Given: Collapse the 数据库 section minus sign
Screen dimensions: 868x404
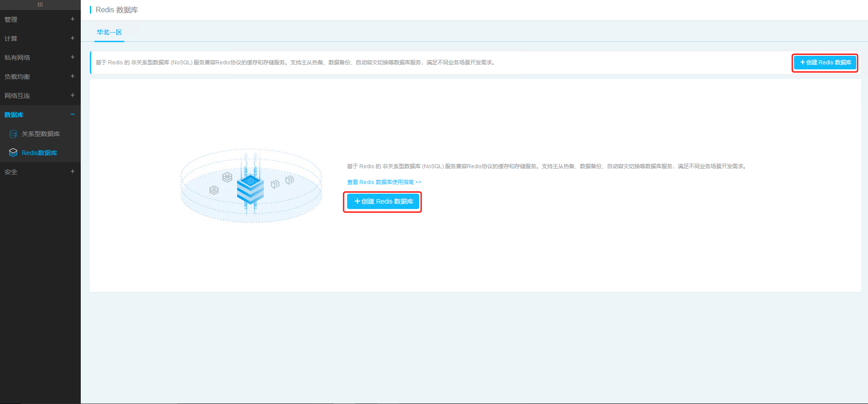Looking at the screenshot, I should (73, 114).
